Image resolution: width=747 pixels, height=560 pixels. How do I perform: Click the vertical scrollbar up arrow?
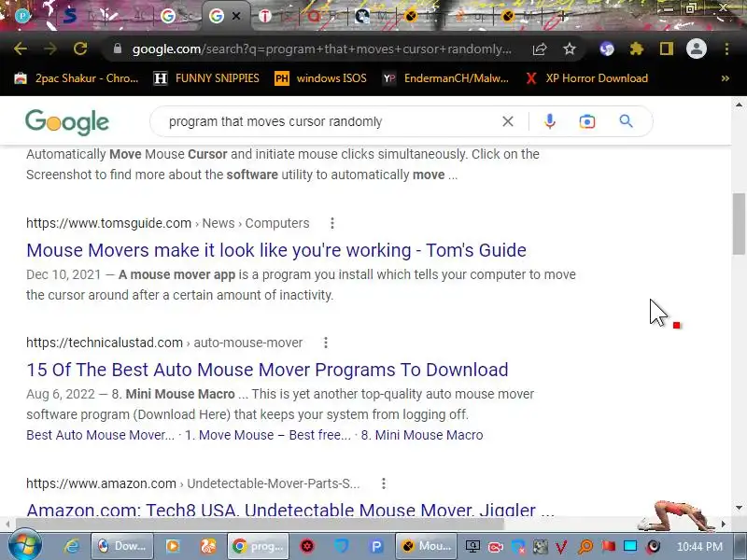click(739, 105)
